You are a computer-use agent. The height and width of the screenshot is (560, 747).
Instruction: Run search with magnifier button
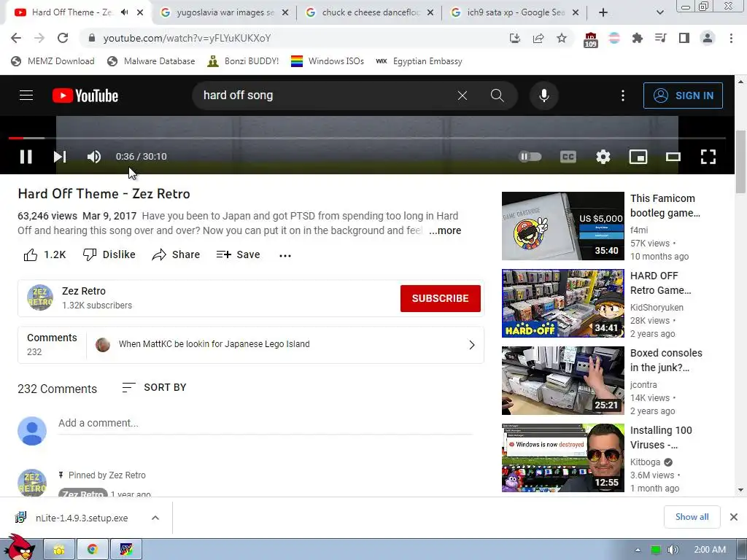pyautogui.click(x=497, y=96)
